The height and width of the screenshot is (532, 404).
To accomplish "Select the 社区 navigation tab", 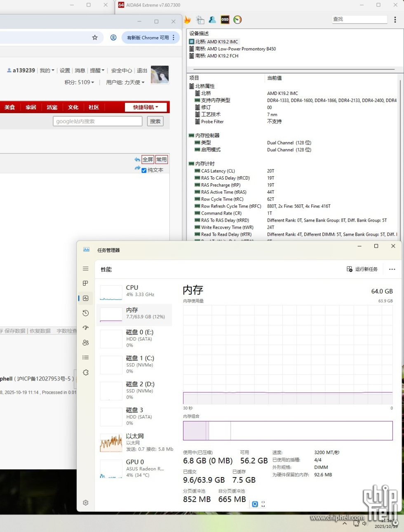I will click(94, 107).
